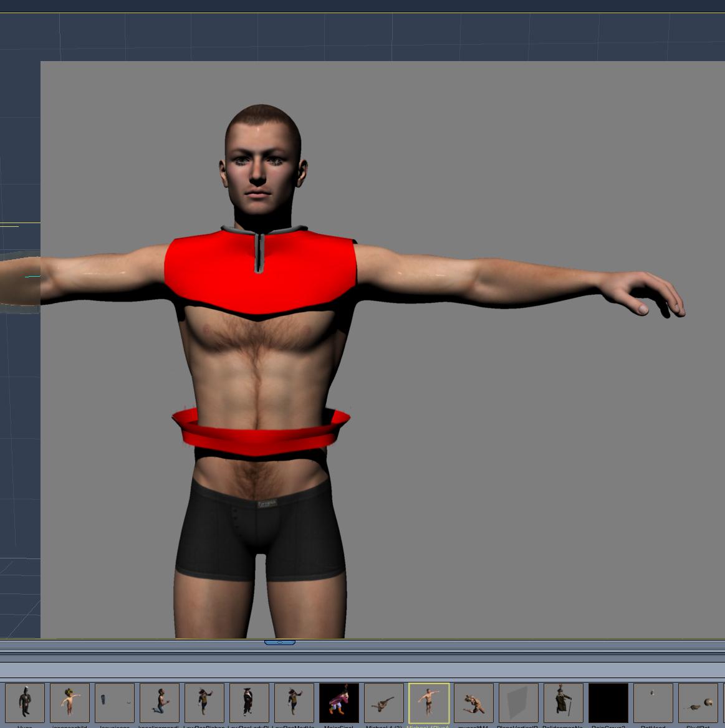Select the RatHead library thumbnail
725x728 pixels.
pyautogui.click(x=653, y=702)
